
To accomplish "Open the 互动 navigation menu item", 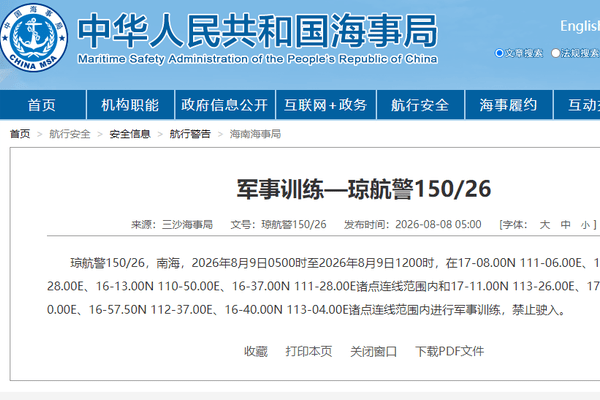I will (577, 105).
